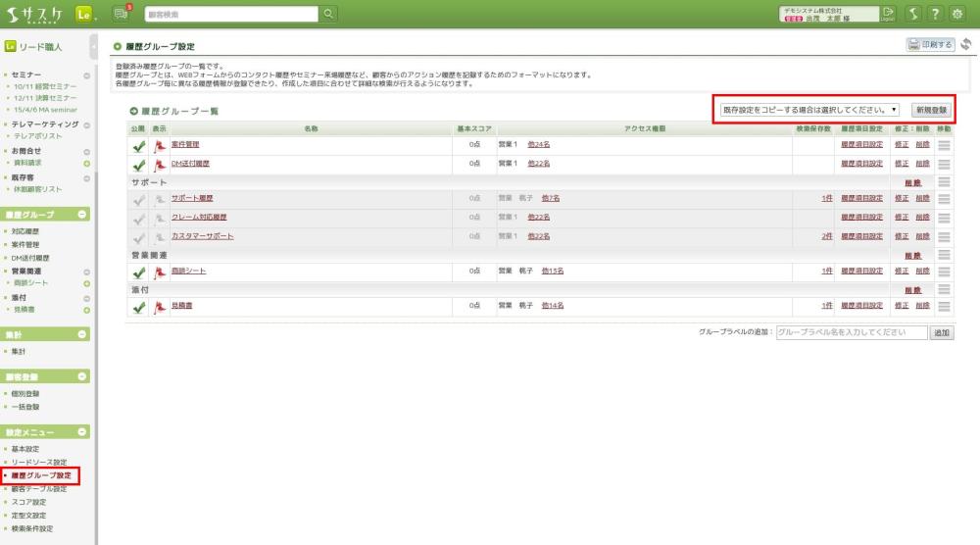
Task: Click the search magnifier icon in header
Action: 328,13
